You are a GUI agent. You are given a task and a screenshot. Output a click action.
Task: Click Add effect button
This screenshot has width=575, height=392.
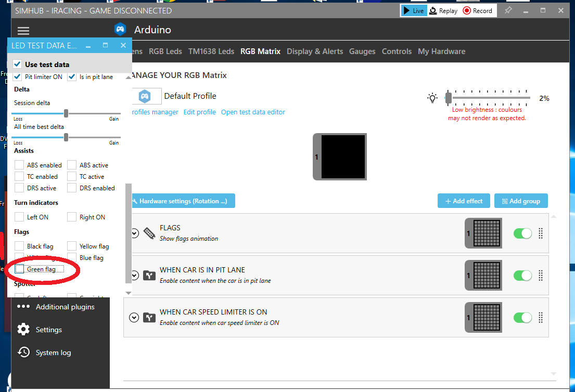pyautogui.click(x=464, y=201)
